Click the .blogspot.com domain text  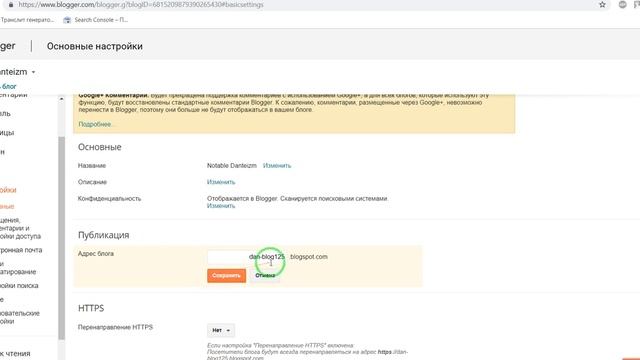pos(309,257)
